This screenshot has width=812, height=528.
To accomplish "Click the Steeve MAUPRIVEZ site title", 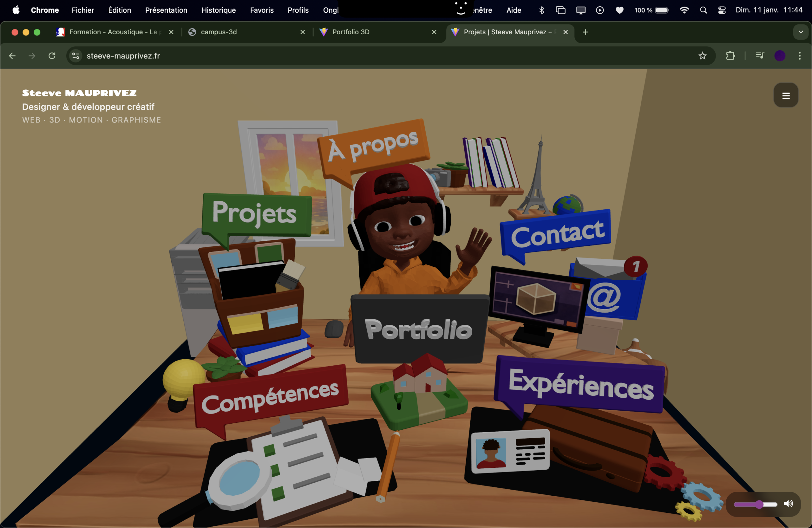I will [80, 93].
